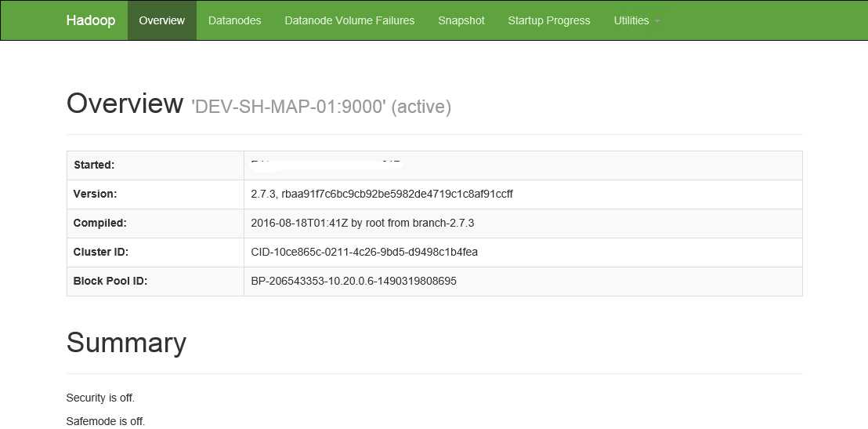
Task: Go to the Snapshot tab
Action: 461,20
